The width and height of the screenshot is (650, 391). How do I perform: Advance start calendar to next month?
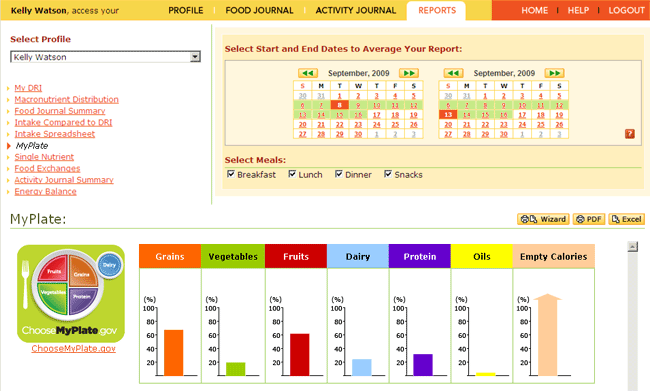[409, 73]
